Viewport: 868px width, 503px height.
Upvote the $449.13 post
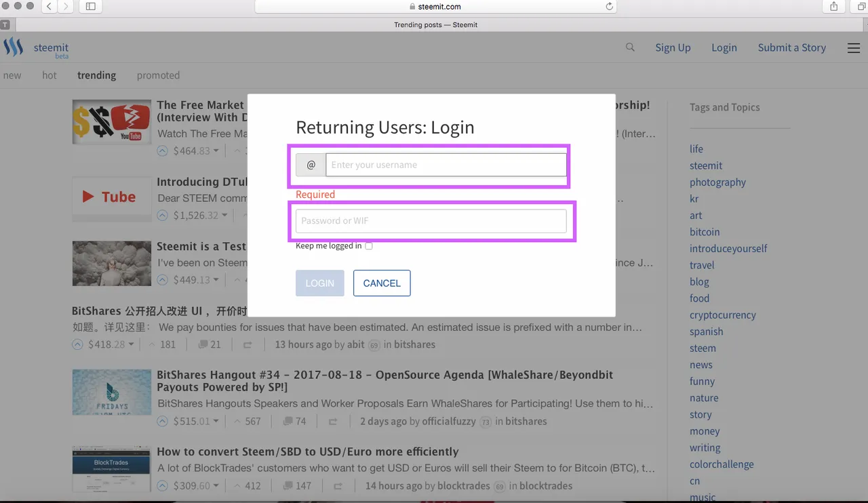click(163, 279)
